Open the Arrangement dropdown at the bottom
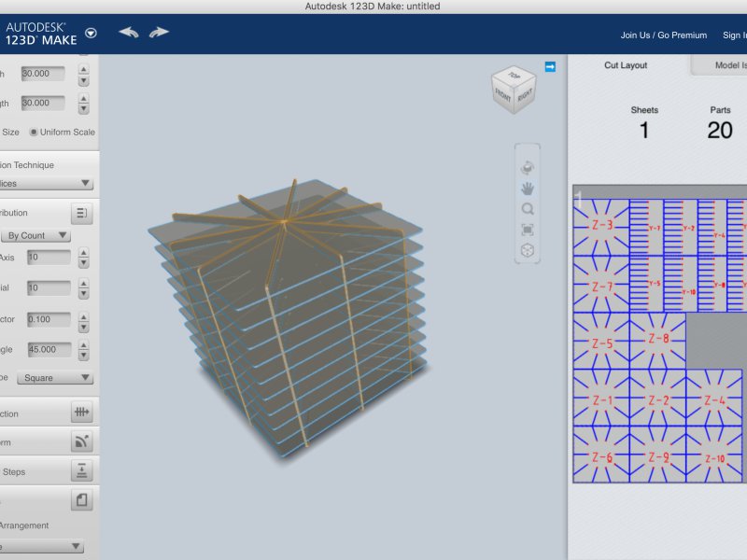The width and height of the screenshot is (747, 560). tap(41, 546)
